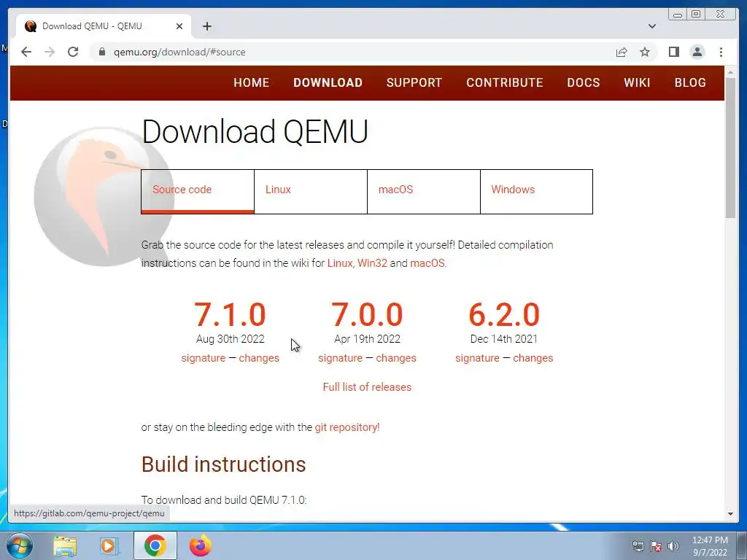Viewport: 747px width, 560px height.
Task: Open the signature link for 7.0.0
Action: tap(340, 358)
